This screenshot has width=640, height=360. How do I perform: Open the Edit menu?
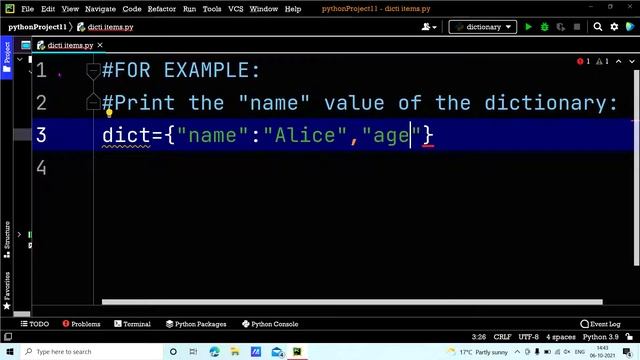(x=48, y=9)
